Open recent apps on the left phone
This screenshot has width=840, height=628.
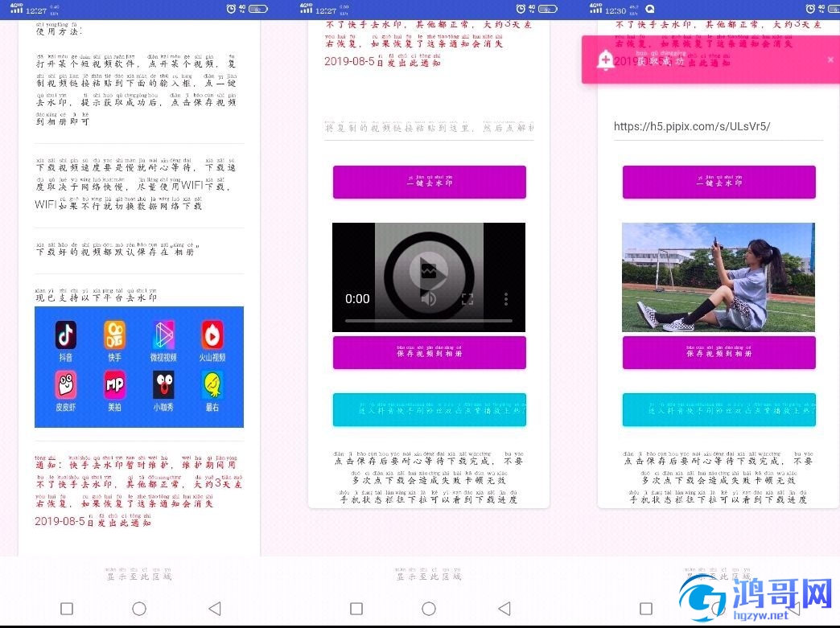click(67, 609)
